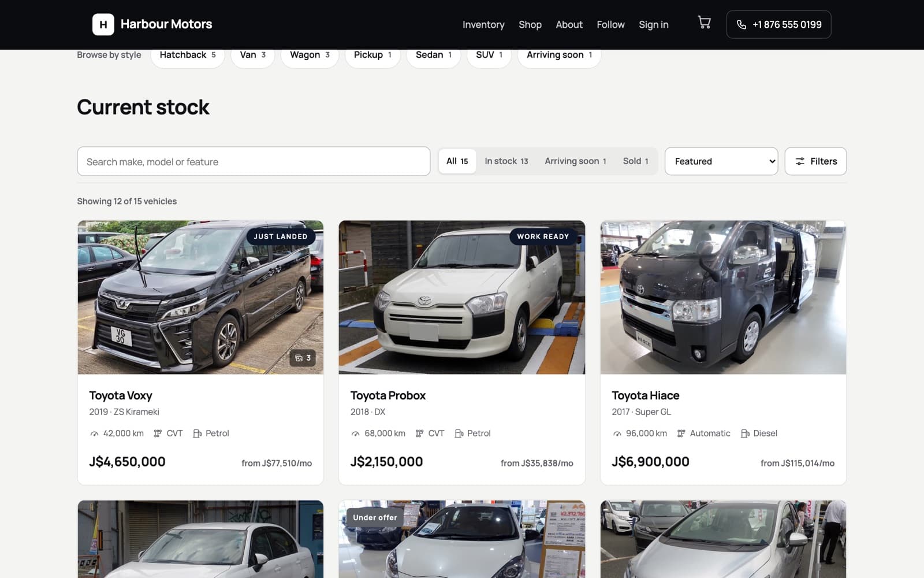This screenshot has height=578, width=924.
Task: Click the mileage gauge icon on Toyota Voxy
Action: pyautogui.click(x=94, y=433)
